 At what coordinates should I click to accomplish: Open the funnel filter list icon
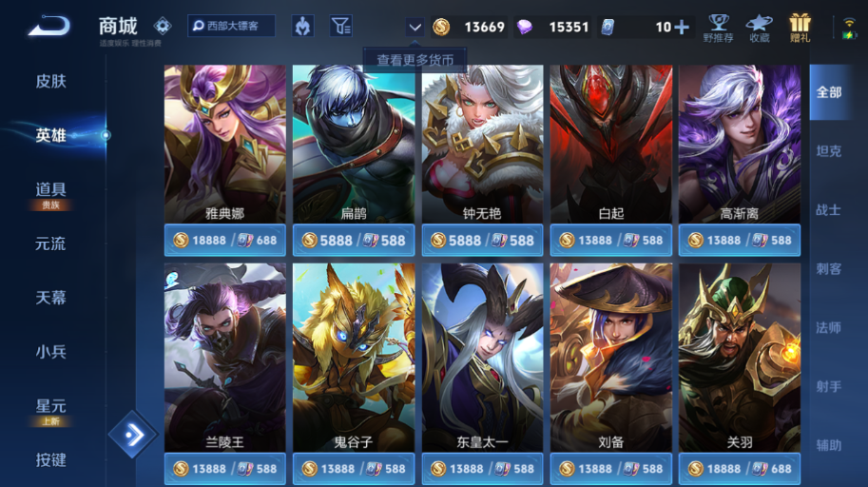coord(341,26)
